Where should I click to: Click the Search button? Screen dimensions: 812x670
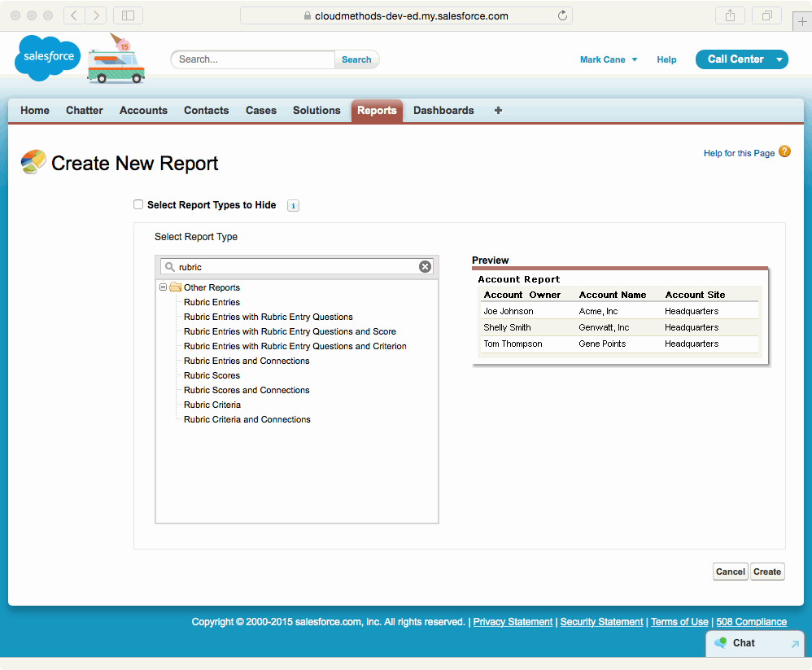point(356,59)
